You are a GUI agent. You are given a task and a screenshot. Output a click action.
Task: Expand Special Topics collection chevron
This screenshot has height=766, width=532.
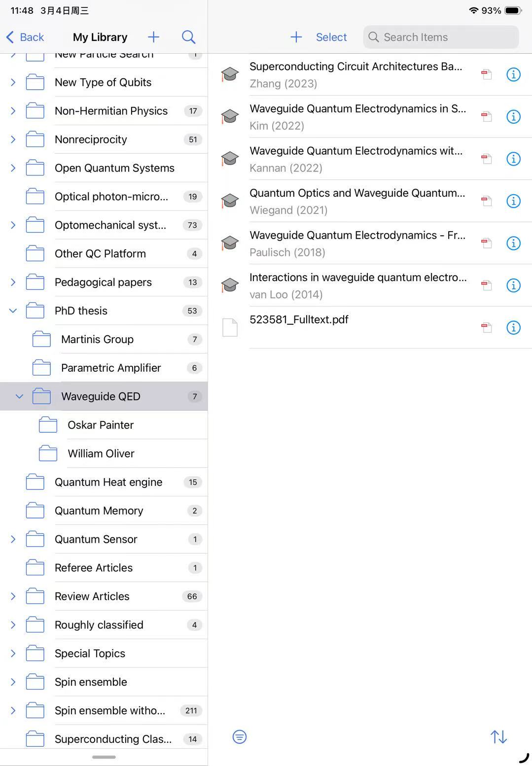click(x=13, y=654)
